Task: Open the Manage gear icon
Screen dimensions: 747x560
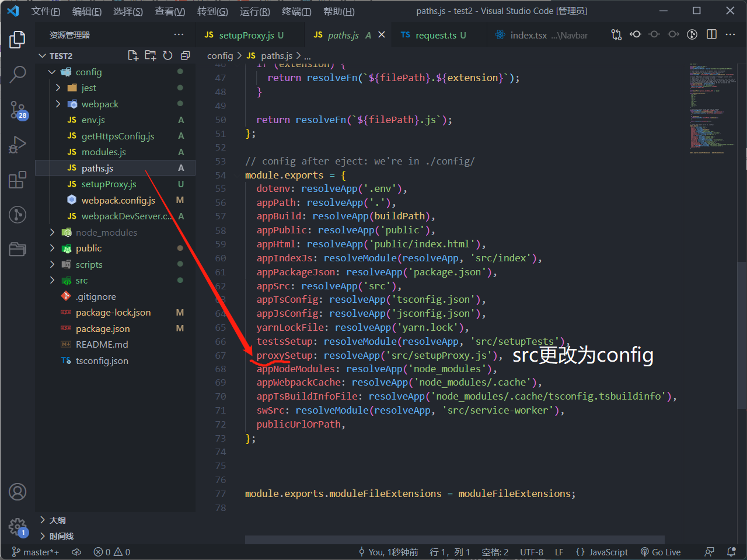Action: coord(18,527)
